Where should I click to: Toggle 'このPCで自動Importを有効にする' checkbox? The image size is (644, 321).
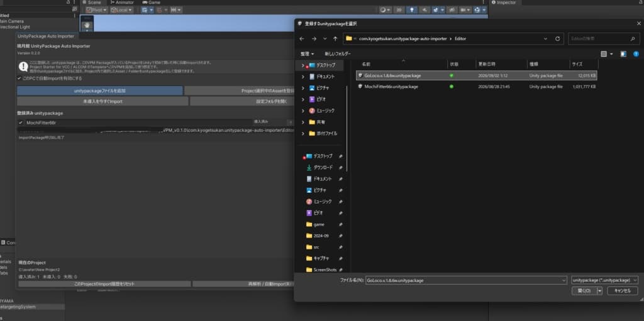point(19,78)
